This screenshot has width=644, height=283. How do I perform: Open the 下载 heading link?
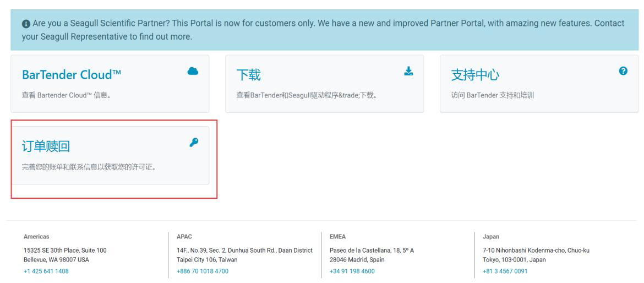[248, 75]
